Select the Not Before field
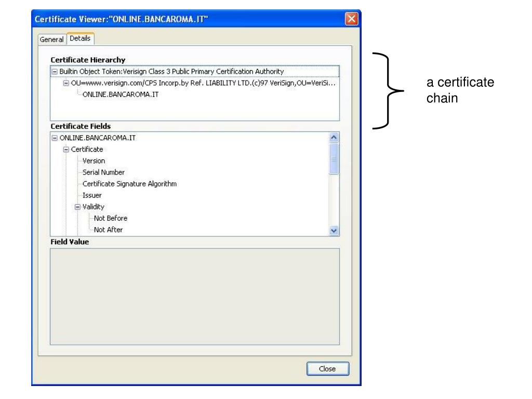Image resolution: width=532 pixels, height=399 pixels. click(x=111, y=219)
